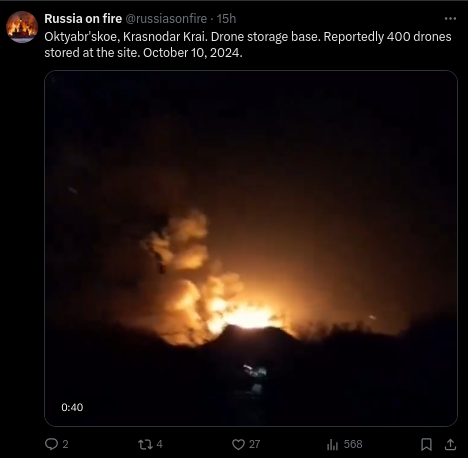
Task: Bookmark this post
Action: point(426,444)
